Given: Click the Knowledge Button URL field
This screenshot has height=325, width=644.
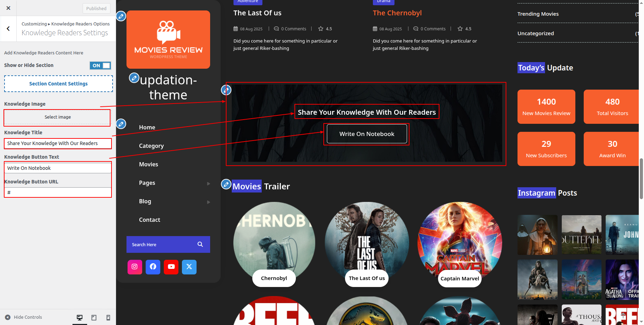Looking at the screenshot, I should 58,192.
